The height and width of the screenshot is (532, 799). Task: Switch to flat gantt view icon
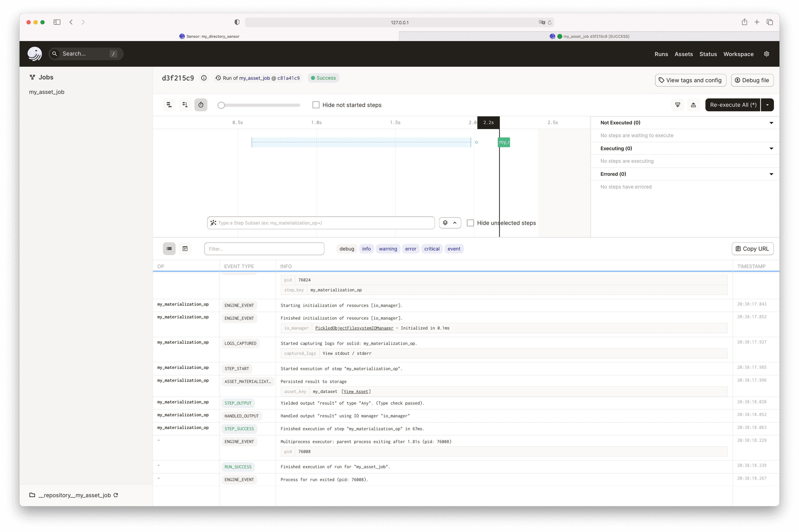point(169,105)
